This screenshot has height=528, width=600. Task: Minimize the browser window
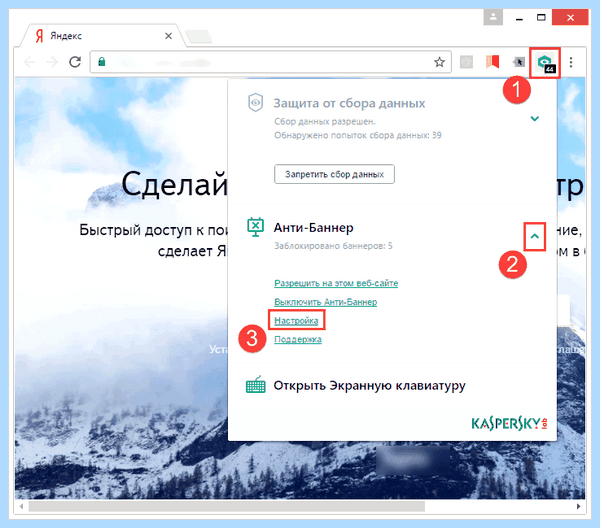pos(519,18)
